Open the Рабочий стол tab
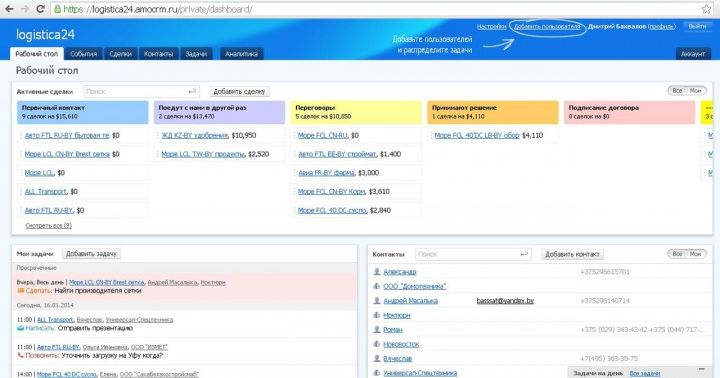The height and width of the screenshot is (378, 720). coord(37,54)
